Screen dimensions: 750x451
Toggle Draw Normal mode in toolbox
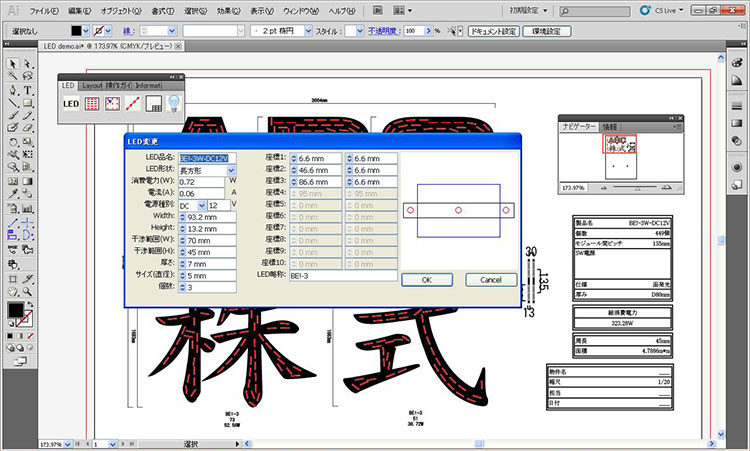(10, 348)
